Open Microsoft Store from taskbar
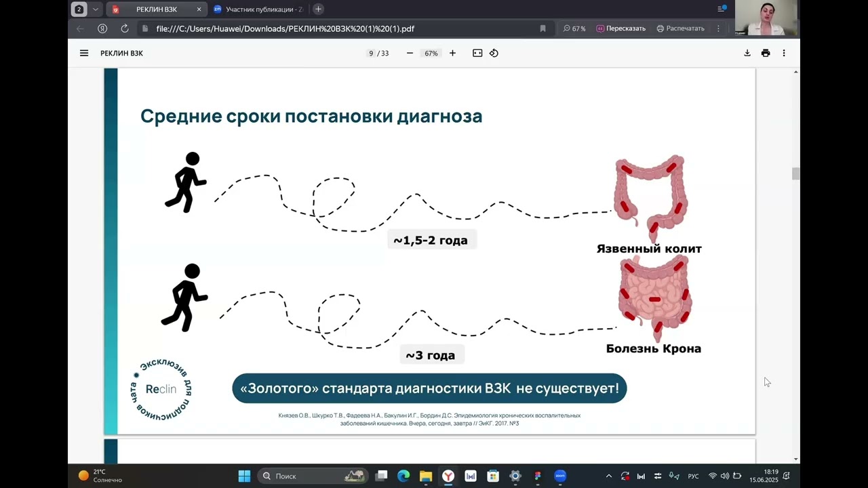Viewport: 868px width, 488px height. coord(493,476)
